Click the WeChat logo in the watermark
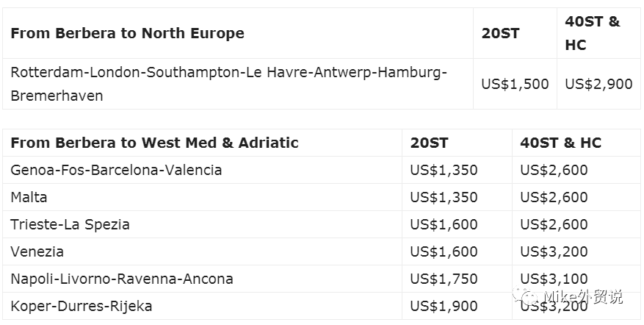644x325 pixels. (528, 296)
